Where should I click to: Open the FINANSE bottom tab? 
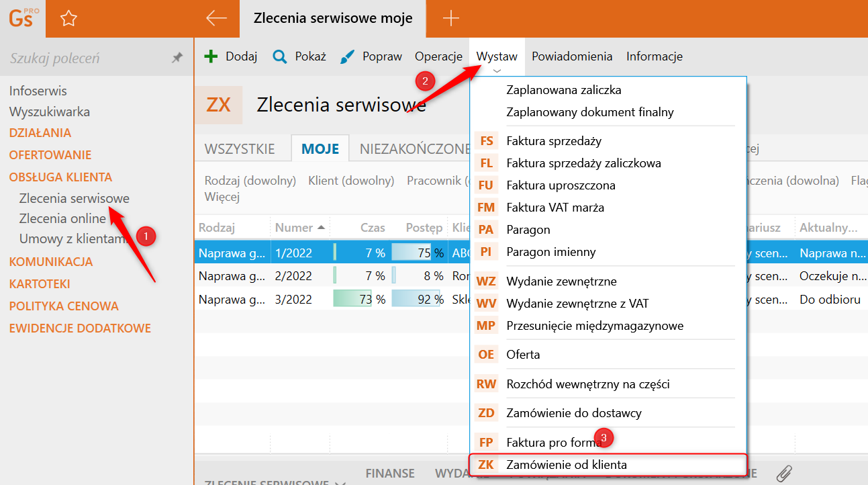click(390, 474)
